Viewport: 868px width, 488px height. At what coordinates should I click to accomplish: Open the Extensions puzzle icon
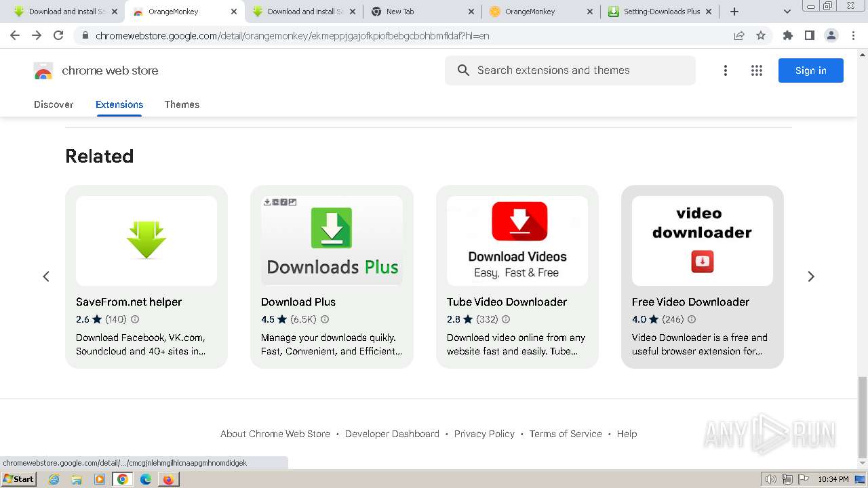(x=788, y=35)
